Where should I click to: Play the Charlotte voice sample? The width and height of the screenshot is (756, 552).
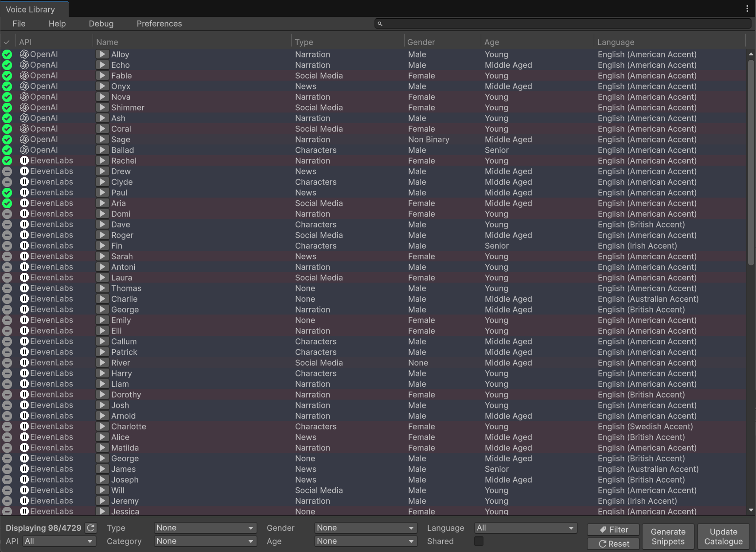pos(102,426)
